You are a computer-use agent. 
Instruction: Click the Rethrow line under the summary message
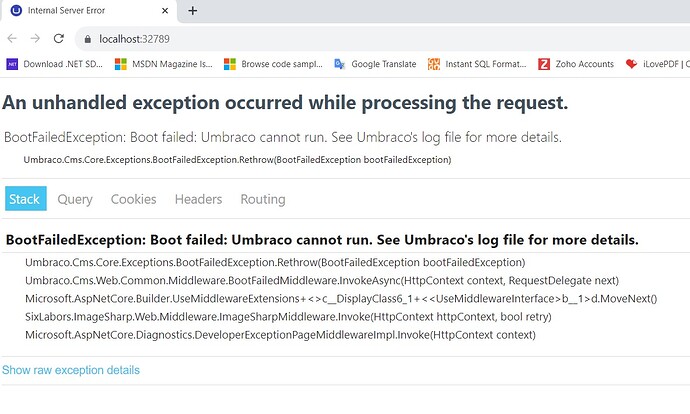click(x=237, y=160)
